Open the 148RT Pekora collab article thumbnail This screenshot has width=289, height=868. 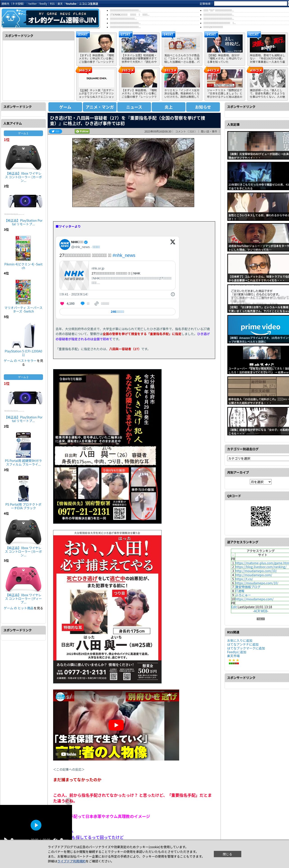(x=182, y=44)
